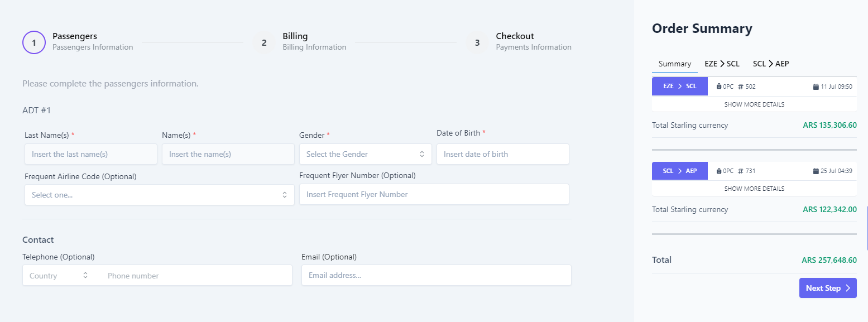Click calendar icon beside 11 Jul 09:50
The image size is (868, 322).
[x=816, y=86]
